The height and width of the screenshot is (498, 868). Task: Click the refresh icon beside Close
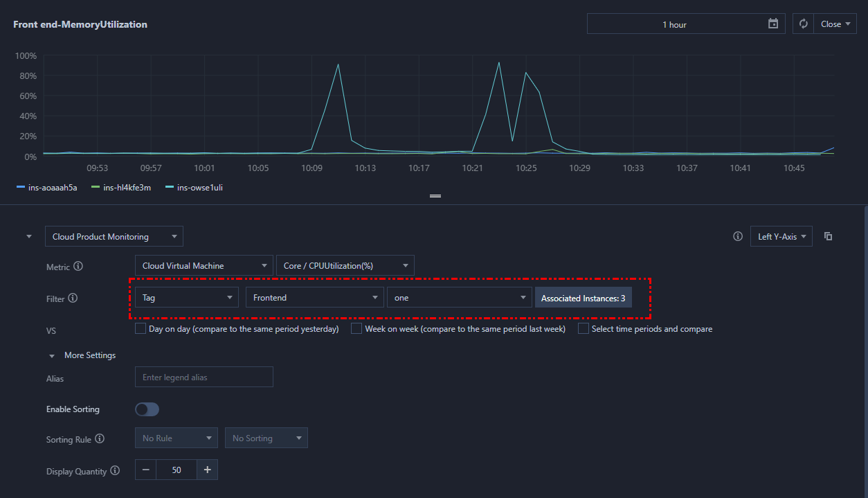(x=803, y=24)
